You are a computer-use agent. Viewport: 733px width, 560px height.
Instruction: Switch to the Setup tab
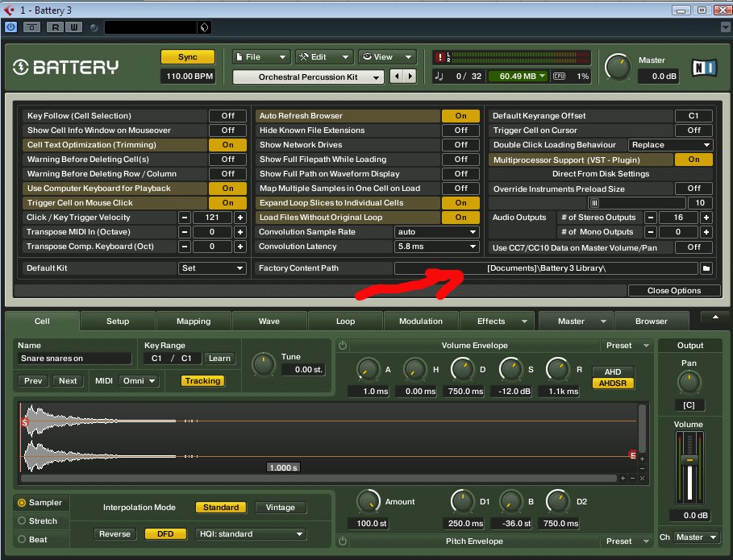[118, 321]
